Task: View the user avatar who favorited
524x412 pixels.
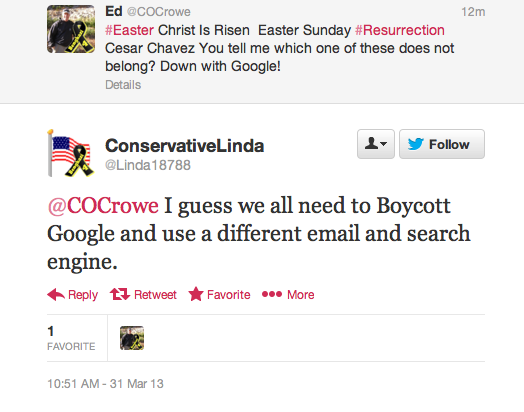Action: coord(132,338)
